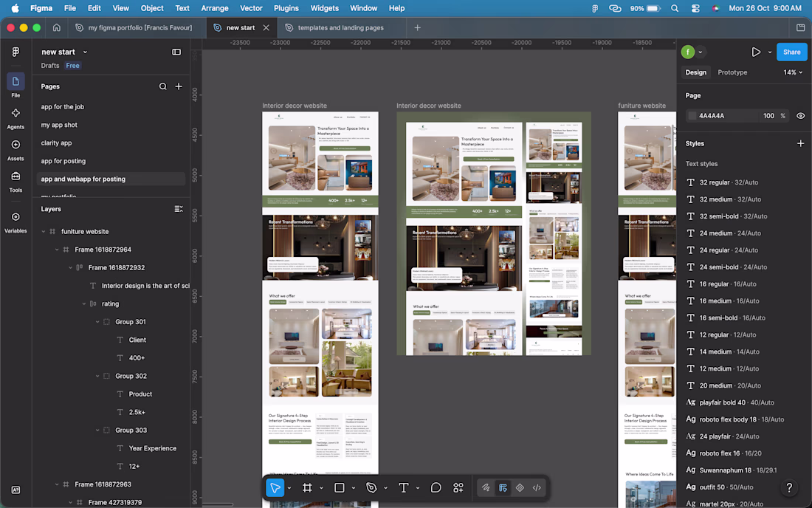Edit the page color hex value 4A4A4A
Viewport: 812px width, 508px height.
tap(712, 116)
